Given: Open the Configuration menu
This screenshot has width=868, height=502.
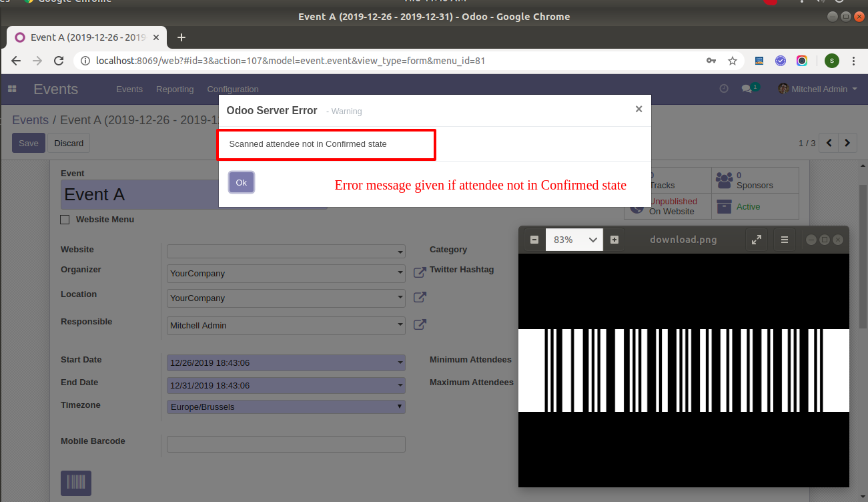Looking at the screenshot, I should 233,89.
